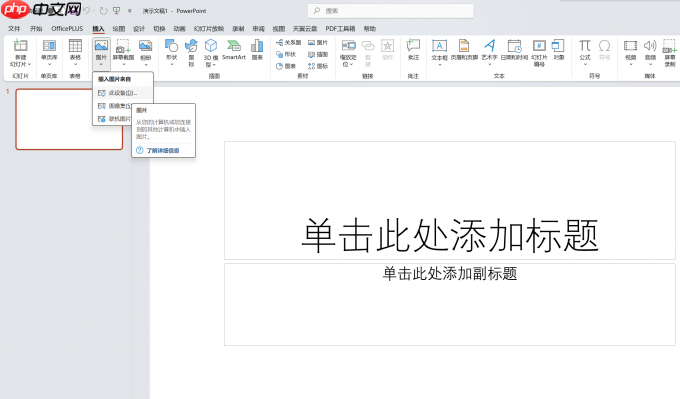Screen dimensions: 680x399
Task: Open the 文件 File tab
Action: click(x=14, y=29)
